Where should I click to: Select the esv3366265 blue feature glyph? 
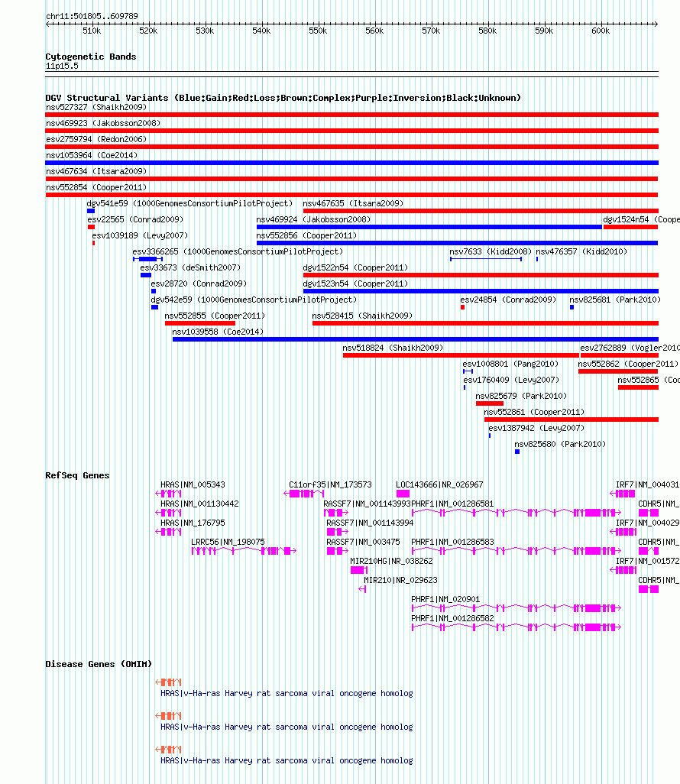click(x=148, y=258)
